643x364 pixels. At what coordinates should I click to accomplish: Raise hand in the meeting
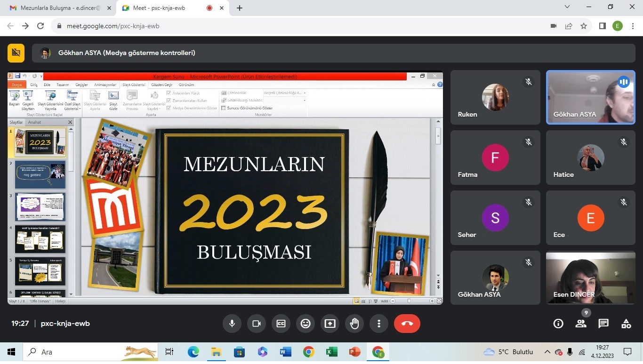coord(354,324)
